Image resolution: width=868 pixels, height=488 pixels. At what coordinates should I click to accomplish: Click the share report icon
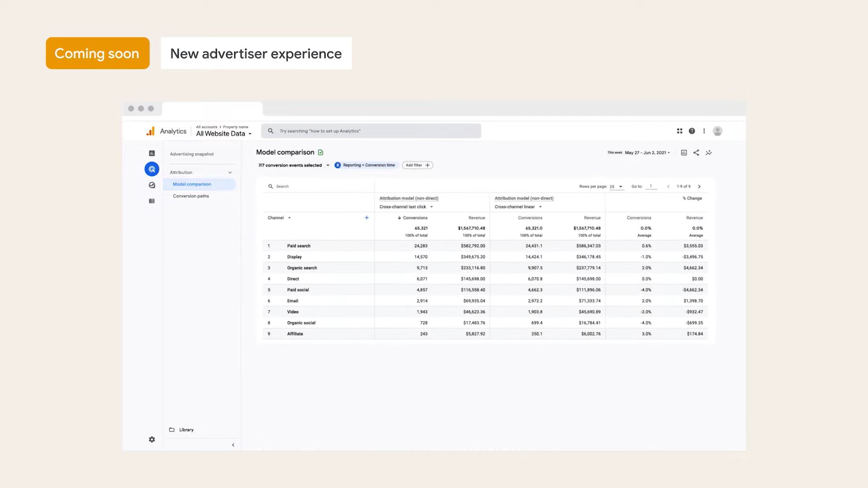pyautogui.click(x=696, y=153)
